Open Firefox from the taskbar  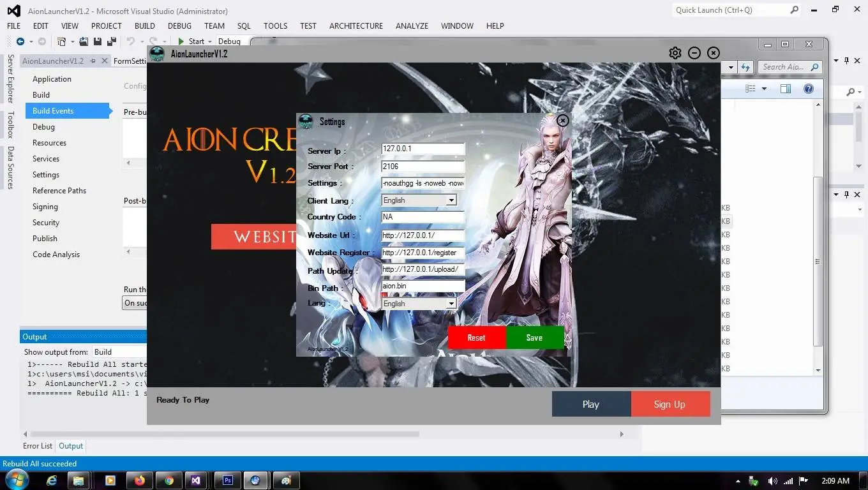(x=140, y=480)
